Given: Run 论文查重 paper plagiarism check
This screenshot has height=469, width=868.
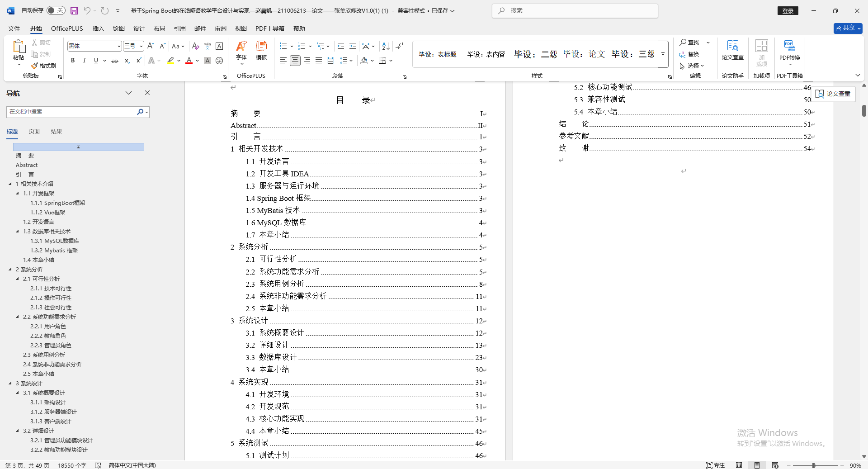Looking at the screenshot, I should click(x=732, y=53).
